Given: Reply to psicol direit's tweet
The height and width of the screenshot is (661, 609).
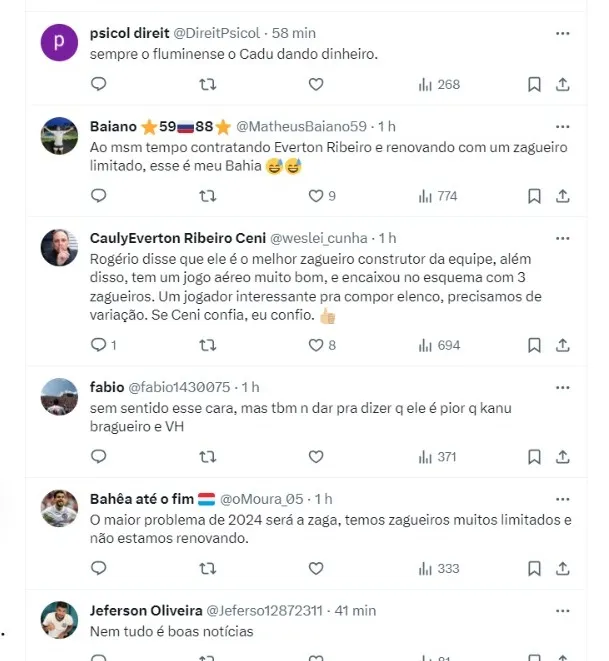Looking at the screenshot, I should 98,84.
